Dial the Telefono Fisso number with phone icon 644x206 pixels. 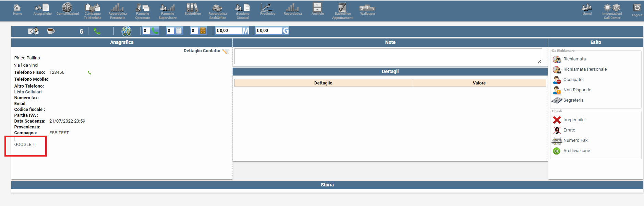coord(89,72)
